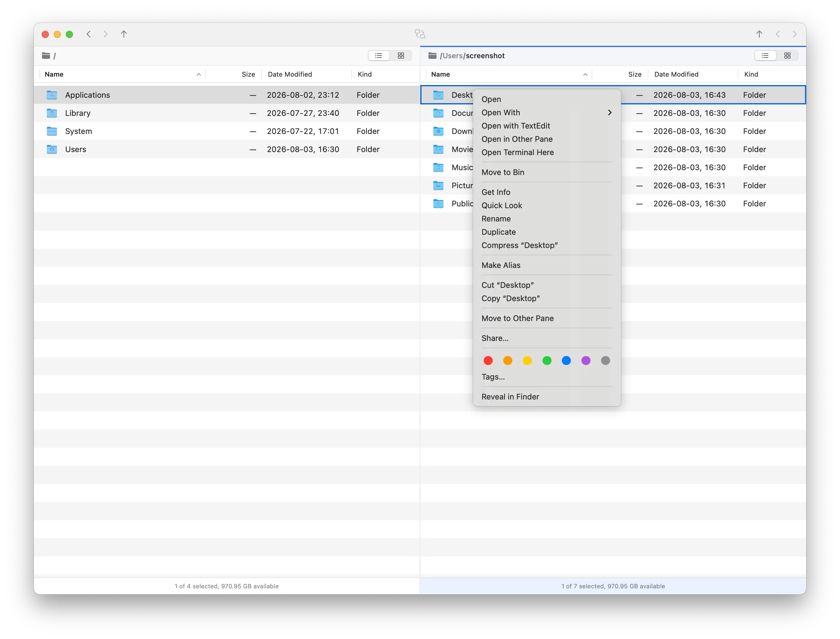
Task: Choose Open with TextEdit
Action: pyautogui.click(x=547, y=126)
